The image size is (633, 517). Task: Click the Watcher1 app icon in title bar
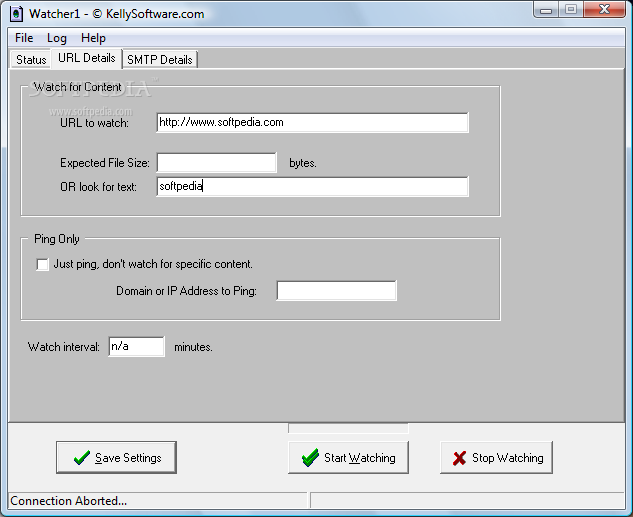[16, 14]
